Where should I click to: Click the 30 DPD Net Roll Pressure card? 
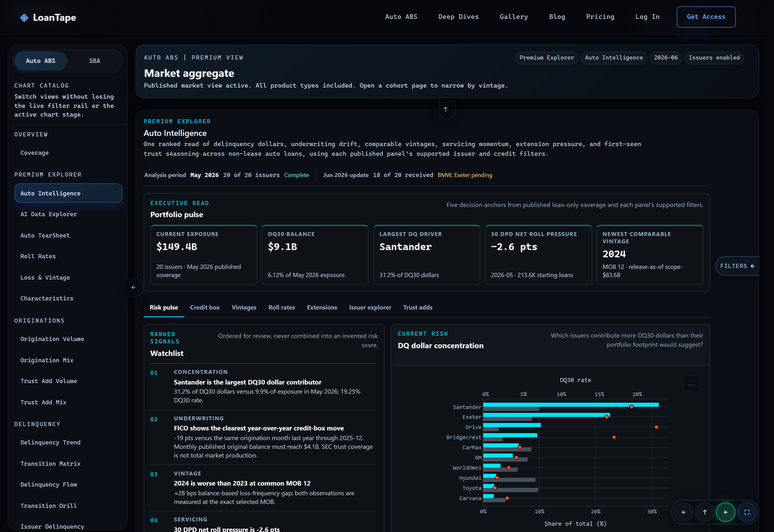coord(538,255)
